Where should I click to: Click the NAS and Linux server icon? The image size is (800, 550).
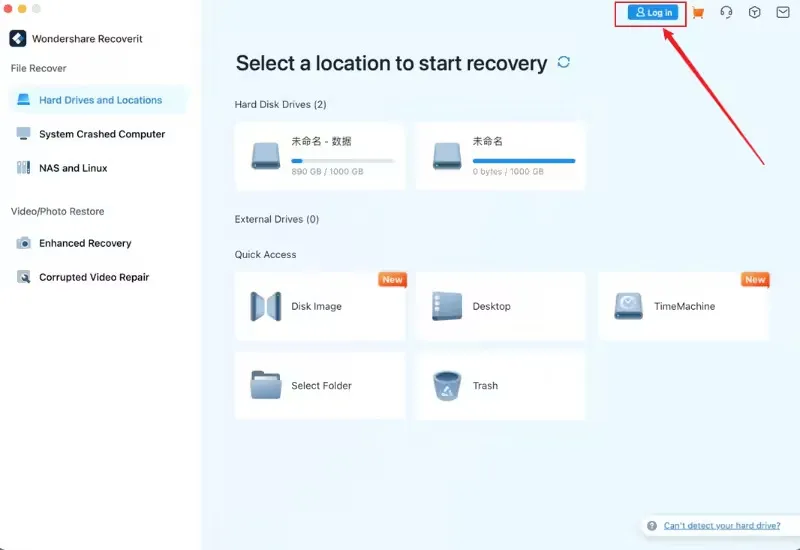(23, 167)
